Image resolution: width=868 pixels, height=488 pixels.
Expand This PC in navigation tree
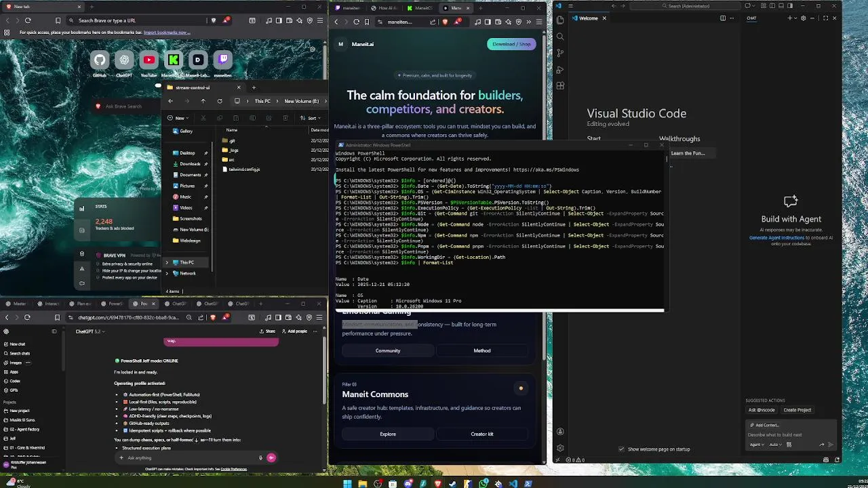[167, 262]
